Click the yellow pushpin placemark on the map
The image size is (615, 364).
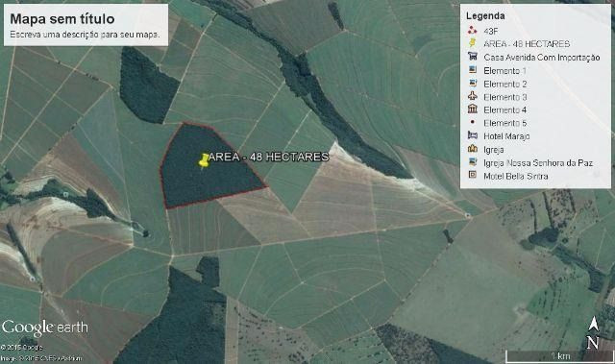coord(204,161)
